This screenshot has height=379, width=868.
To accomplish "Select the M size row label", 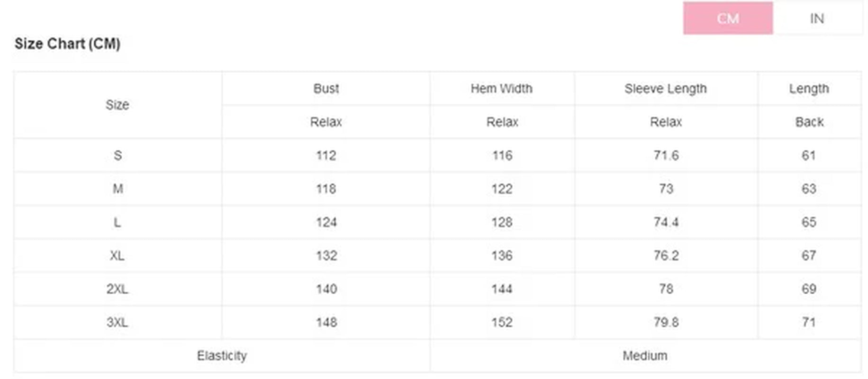I will 118,189.
